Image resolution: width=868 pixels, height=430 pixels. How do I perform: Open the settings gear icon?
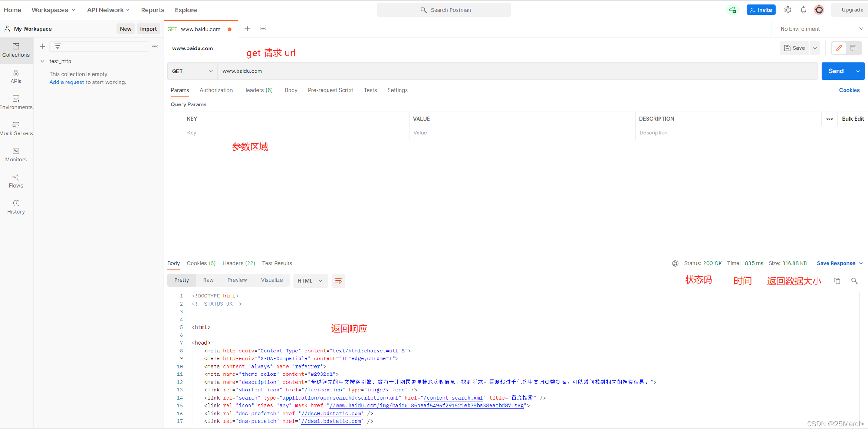[x=788, y=10]
